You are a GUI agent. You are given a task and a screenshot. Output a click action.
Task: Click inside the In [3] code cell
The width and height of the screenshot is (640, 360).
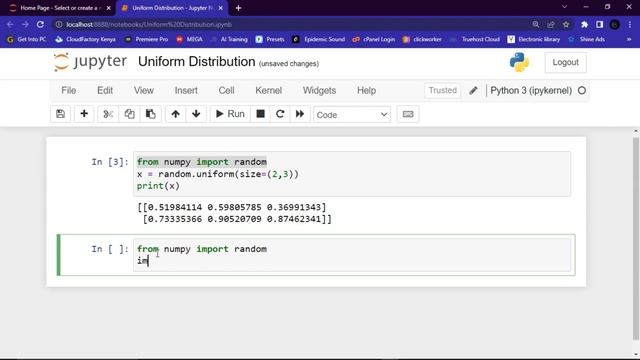click(352, 174)
